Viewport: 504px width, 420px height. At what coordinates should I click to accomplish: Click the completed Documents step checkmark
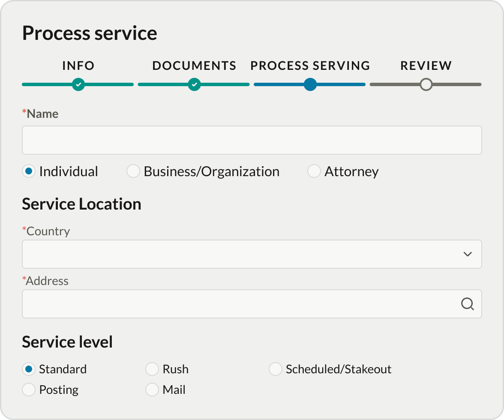(195, 84)
